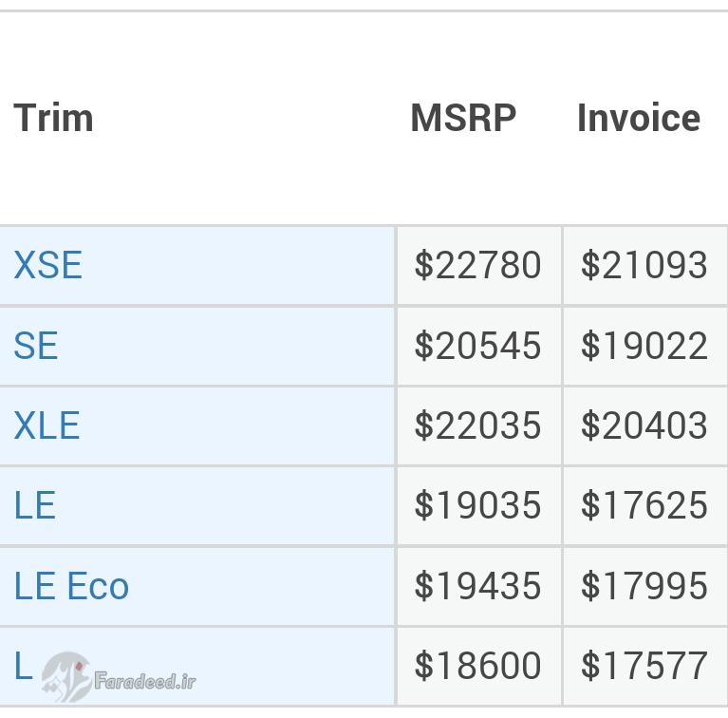
Task: Select the LE Eco invoice price $17995
Action: [x=644, y=586]
